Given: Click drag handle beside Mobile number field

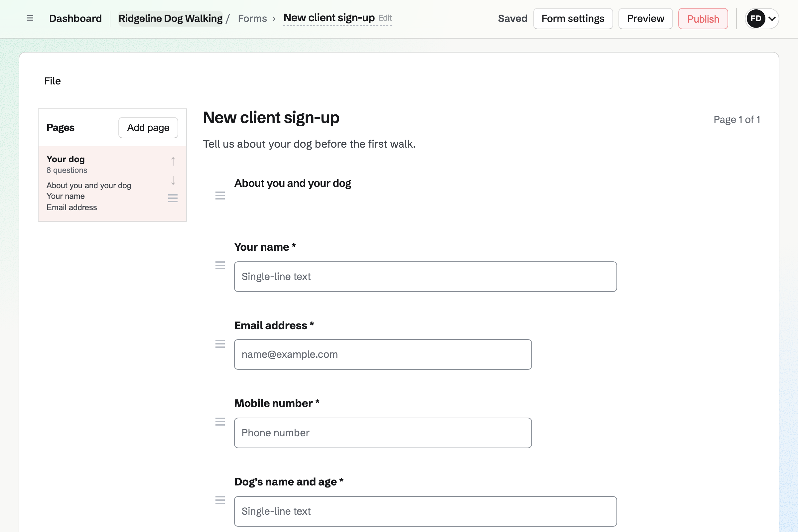Looking at the screenshot, I should tap(220, 422).
